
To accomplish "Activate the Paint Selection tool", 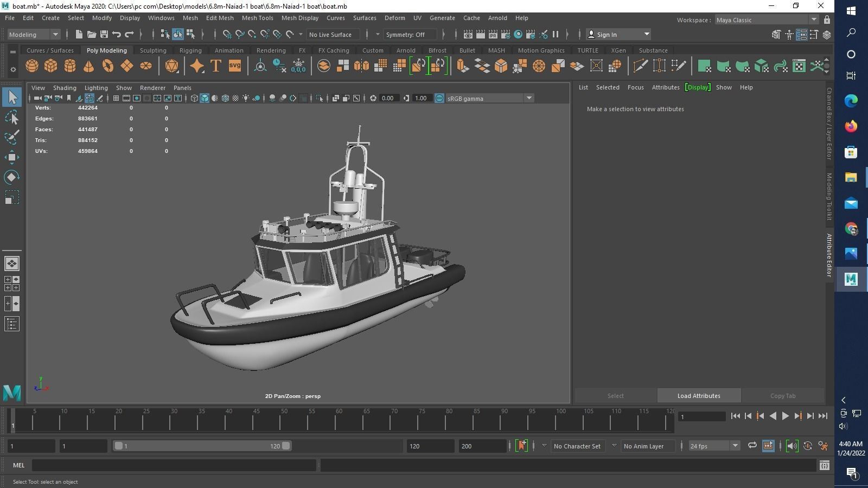I will (12, 137).
